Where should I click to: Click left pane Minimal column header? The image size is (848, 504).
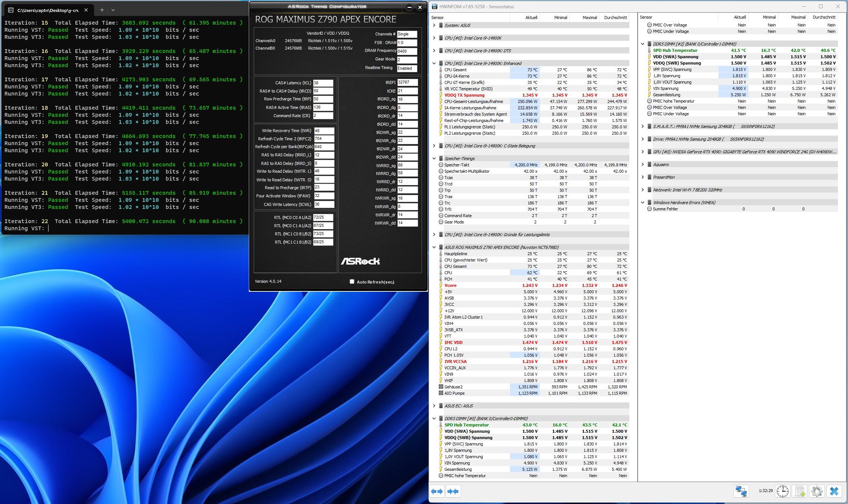(554, 18)
